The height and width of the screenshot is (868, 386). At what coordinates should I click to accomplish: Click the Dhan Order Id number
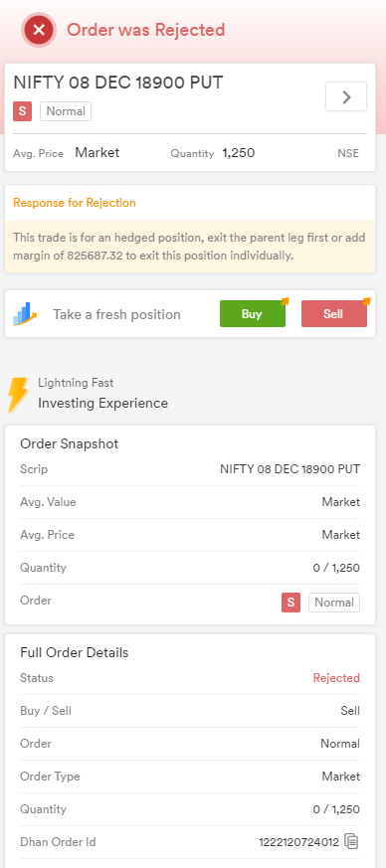[x=298, y=842]
